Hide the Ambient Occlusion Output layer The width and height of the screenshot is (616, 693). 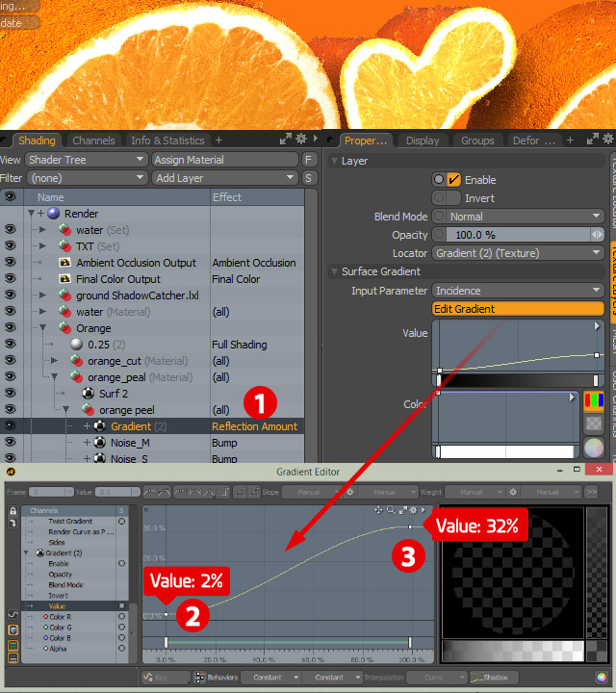11,262
